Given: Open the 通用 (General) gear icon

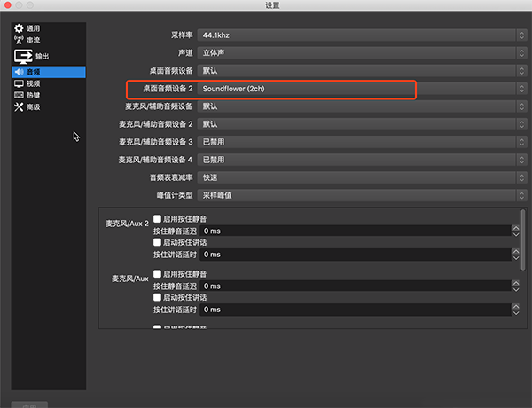Looking at the screenshot, I should pos(19,28).
